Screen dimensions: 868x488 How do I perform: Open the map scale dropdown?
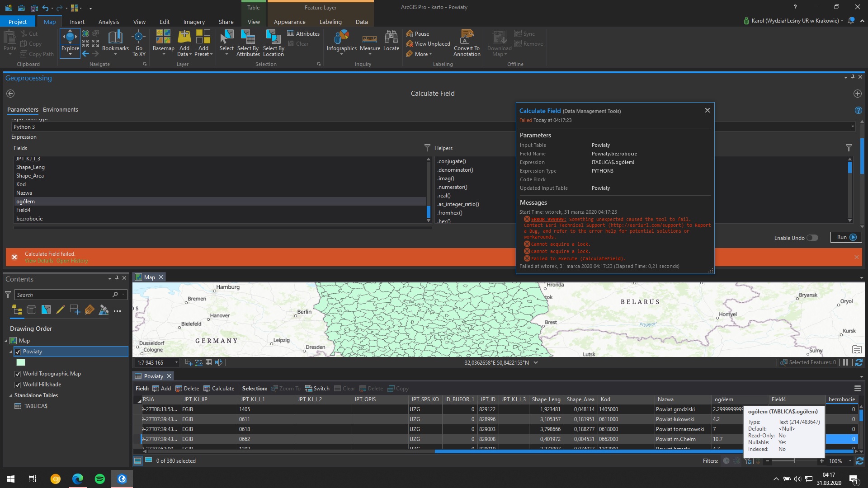176,362
